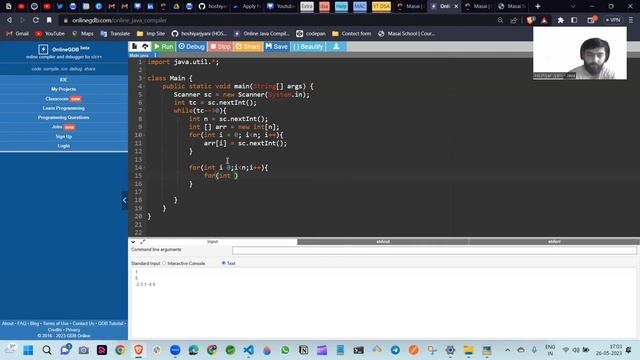Toggle the browser sidebar panel icon
Image resolution: width=640 pixels, height=360 pixels.
tap(574, 20)
